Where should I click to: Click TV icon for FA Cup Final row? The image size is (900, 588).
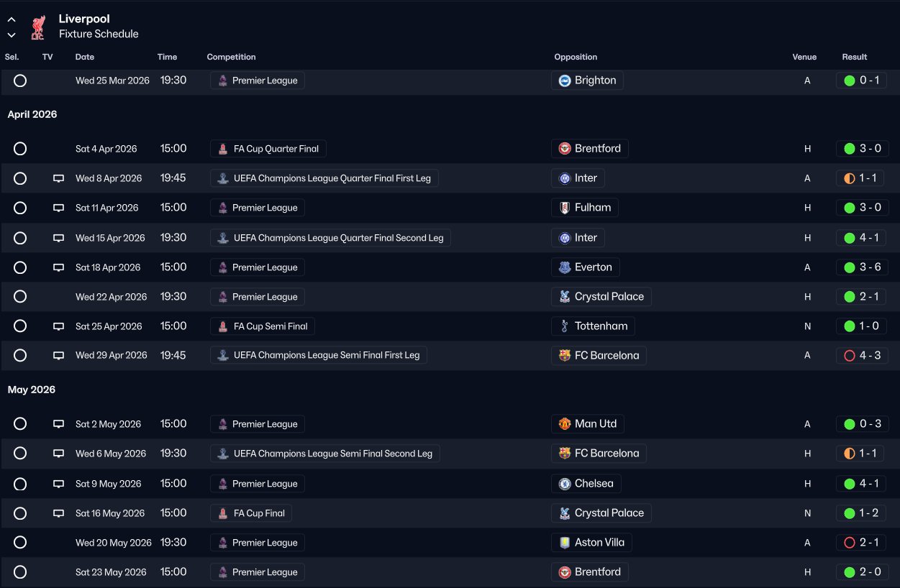tap(59, 513)
